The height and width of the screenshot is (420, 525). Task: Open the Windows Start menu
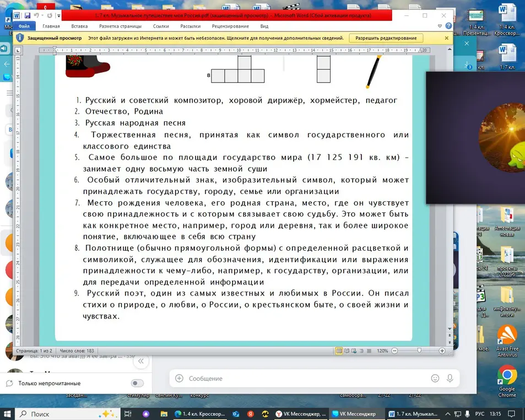[x=7, y=414]
